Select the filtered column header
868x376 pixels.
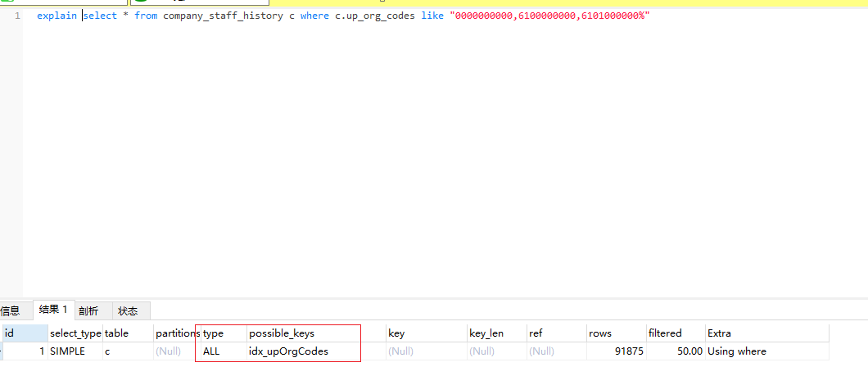(676, 333)
